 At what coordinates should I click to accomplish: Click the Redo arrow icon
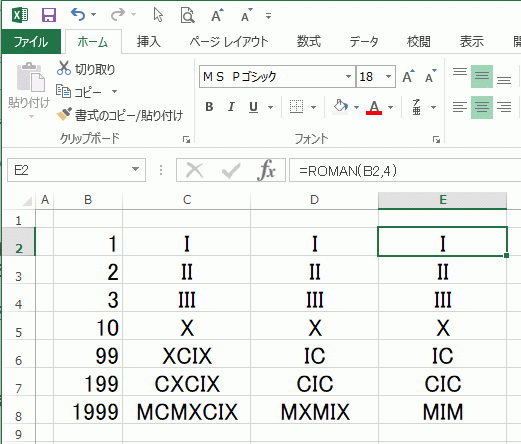point(118,15)
